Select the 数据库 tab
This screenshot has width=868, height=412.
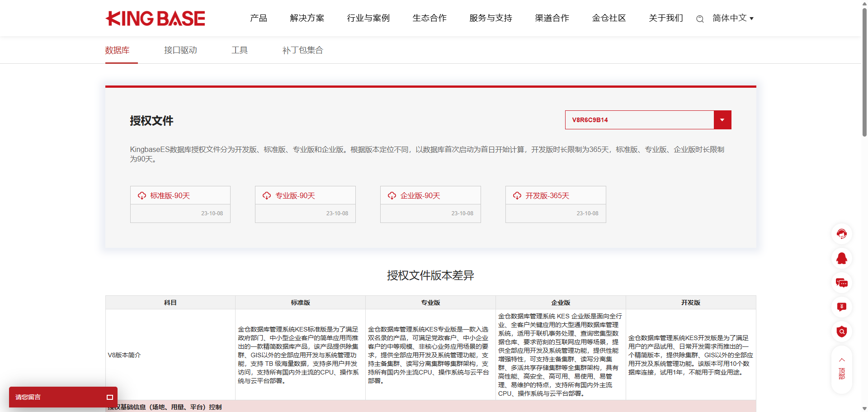point(117,50)
